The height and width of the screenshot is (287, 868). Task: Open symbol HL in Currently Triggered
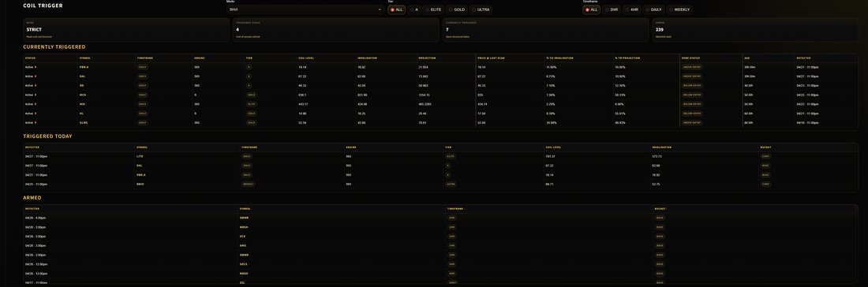click(81, 114)
